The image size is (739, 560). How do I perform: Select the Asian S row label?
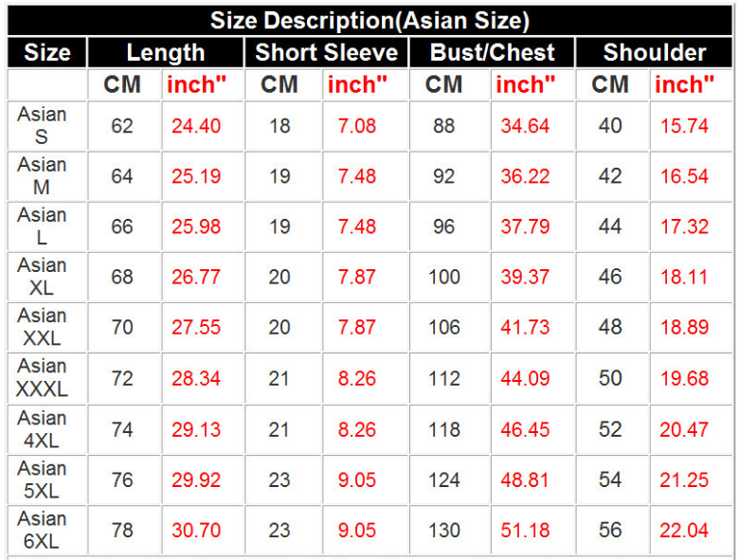[42, 125]
